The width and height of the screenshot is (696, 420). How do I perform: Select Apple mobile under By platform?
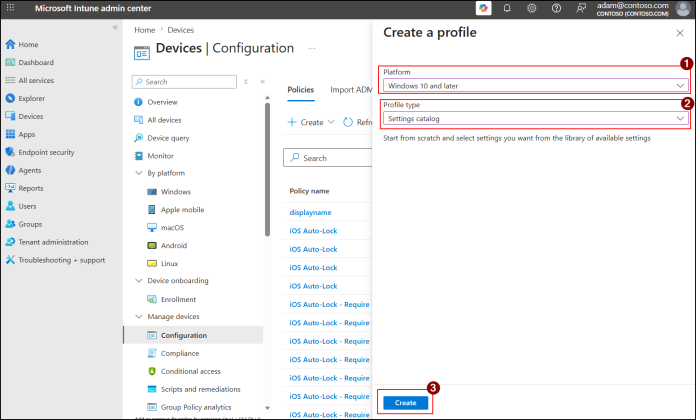point(182,210)
